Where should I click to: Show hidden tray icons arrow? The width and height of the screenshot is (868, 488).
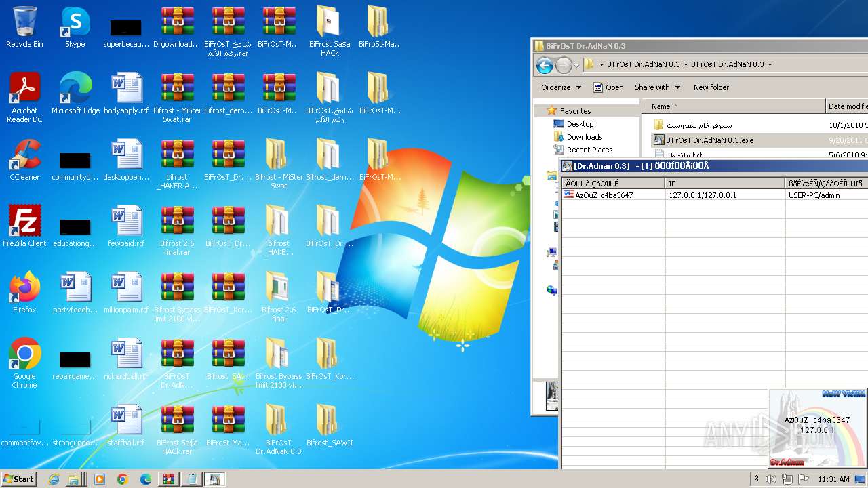[x=756, y=479]
